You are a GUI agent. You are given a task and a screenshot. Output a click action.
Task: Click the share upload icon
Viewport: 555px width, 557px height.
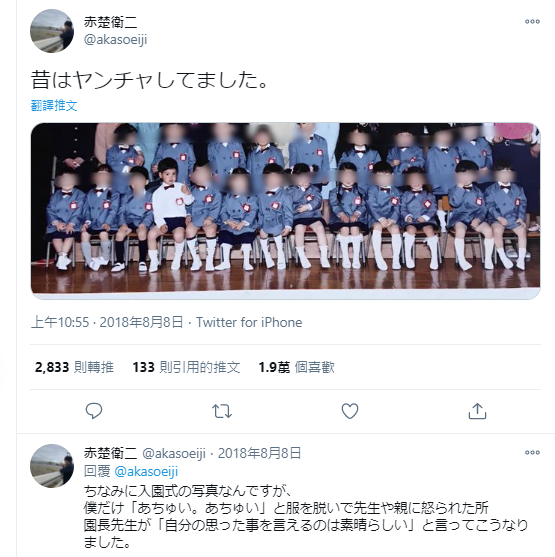coord(477,411)
